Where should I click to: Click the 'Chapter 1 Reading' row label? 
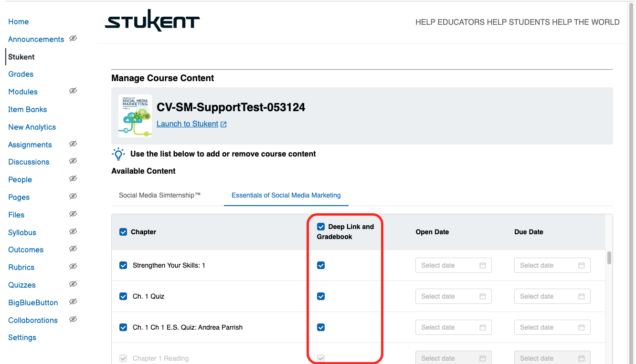(161, 358)
